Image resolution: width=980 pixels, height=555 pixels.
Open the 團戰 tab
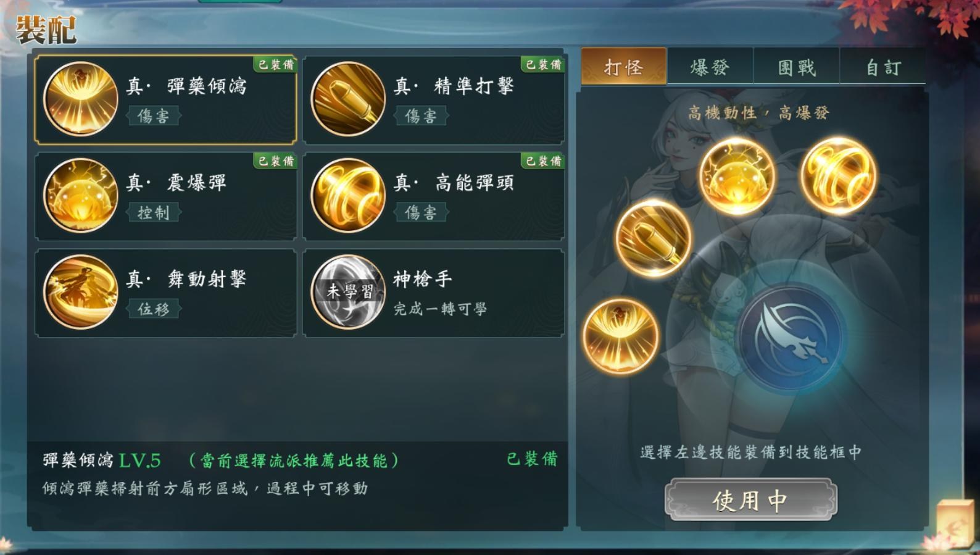click(796, 67)
